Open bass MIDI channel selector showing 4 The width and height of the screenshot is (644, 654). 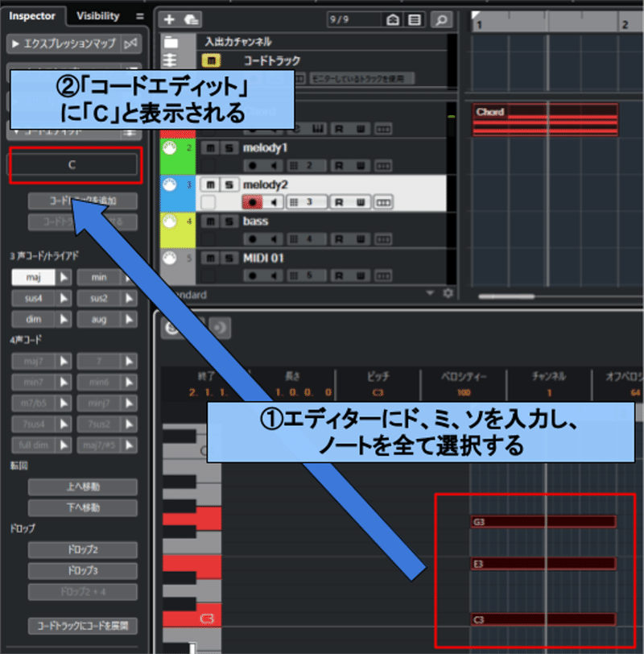tap(307, 239)
